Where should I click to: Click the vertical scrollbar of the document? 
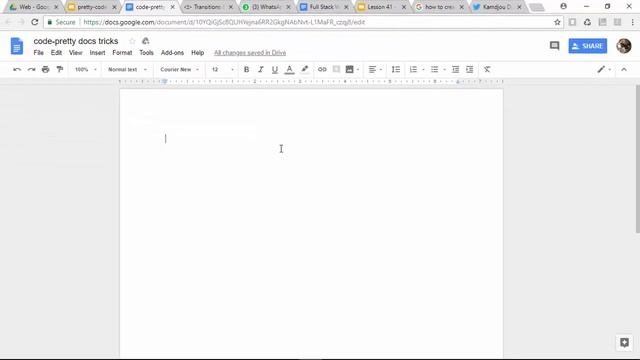coord(638,159)
